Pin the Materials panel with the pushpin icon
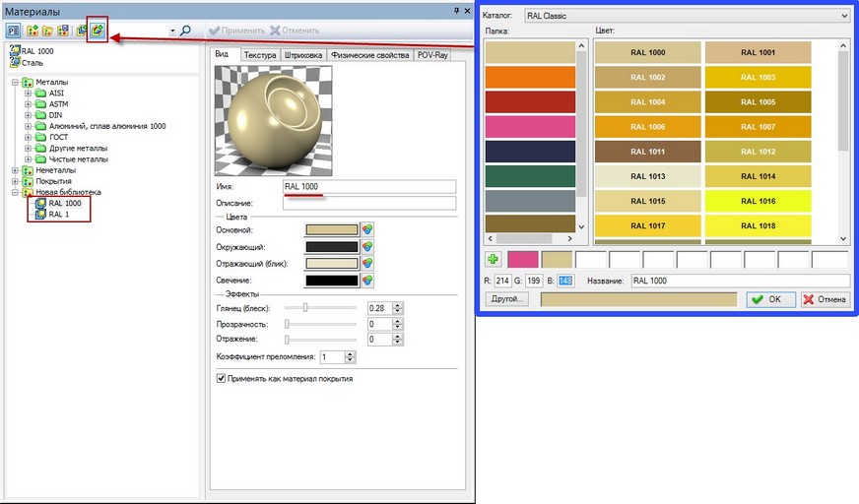This screenshot has width=859, height=504. [x=456, y=11]
